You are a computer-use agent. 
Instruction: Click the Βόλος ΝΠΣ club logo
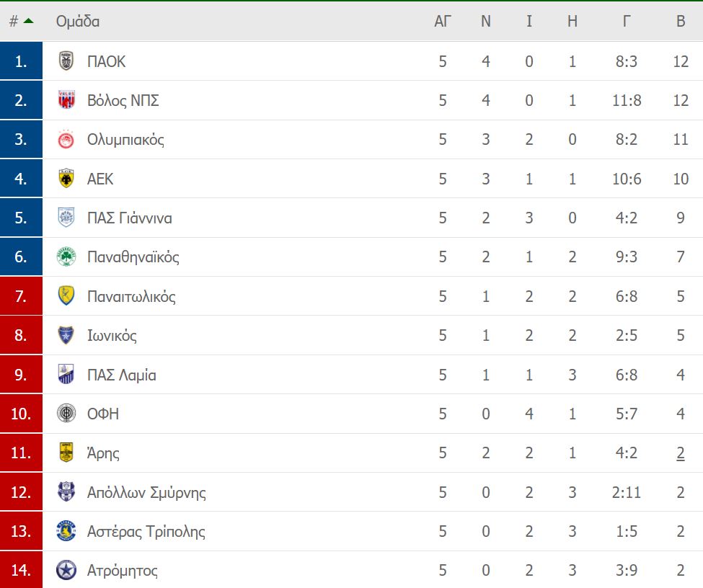(66, 100)
